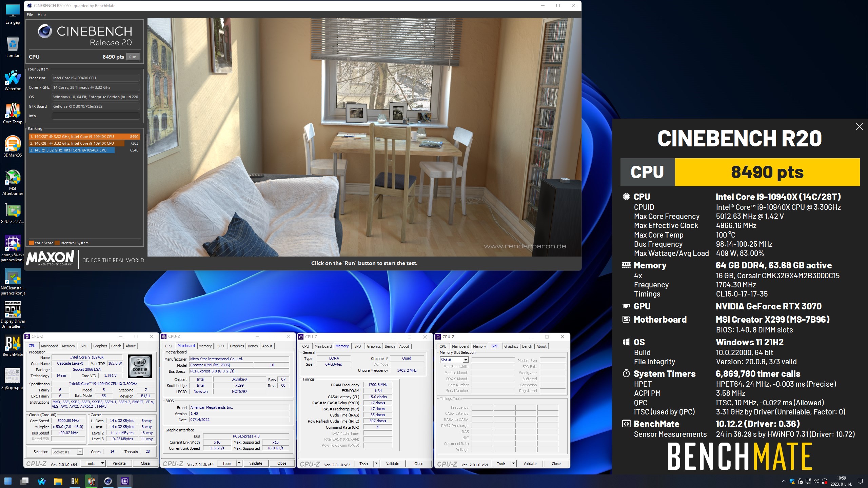
Task: Open the Cinebench Help menu
Action: [x=42, y=15]
